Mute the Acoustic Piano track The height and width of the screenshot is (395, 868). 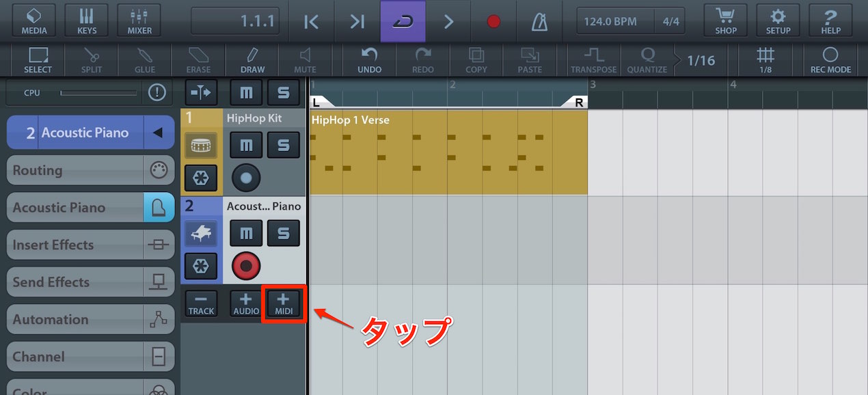pyautogui.click(x=246, y=234)
